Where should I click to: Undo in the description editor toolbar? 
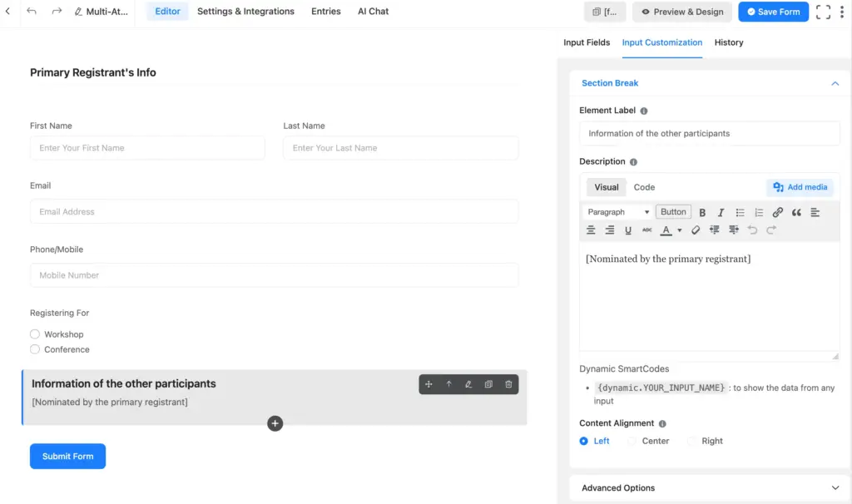click(752, 230)
